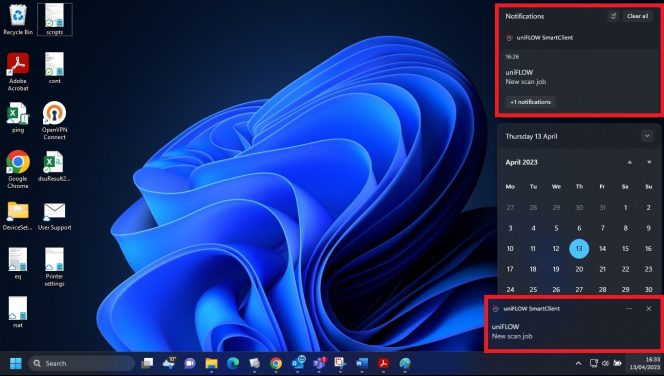The image size is (664, 376).
Task: Launch Adobe Acrobat from the desktop
Action: coord(18,72)
